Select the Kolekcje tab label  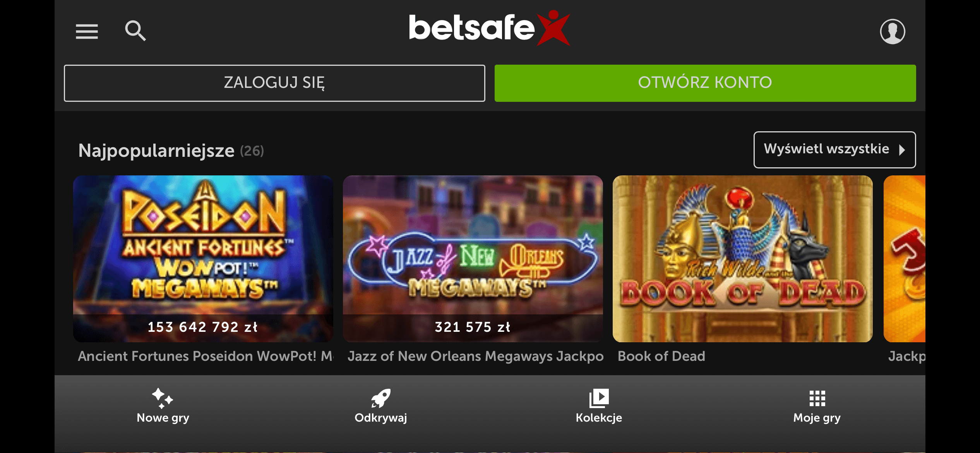pyautogui.click(x=599, y=418)
